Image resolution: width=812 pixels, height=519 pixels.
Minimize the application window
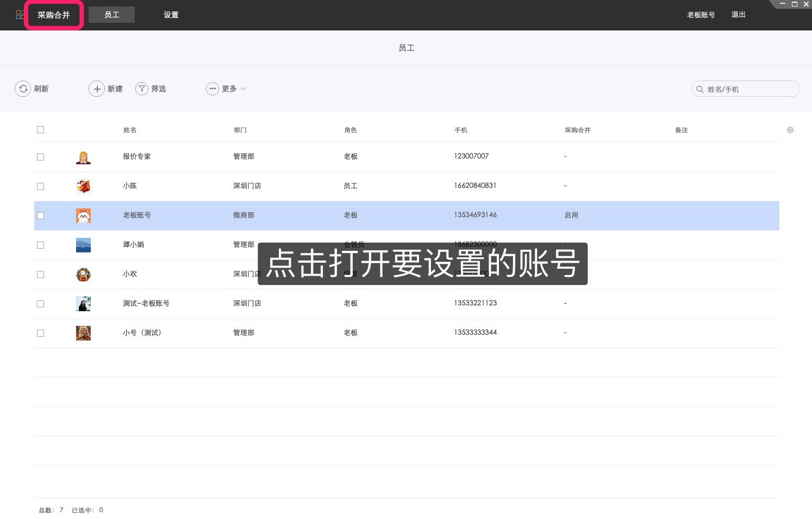(783, 4)
